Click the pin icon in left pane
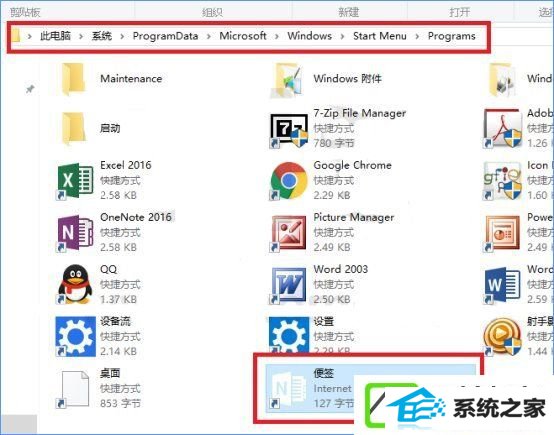Image resolution: width=554 pixels, height=435 pixels. tap(30, 88)
